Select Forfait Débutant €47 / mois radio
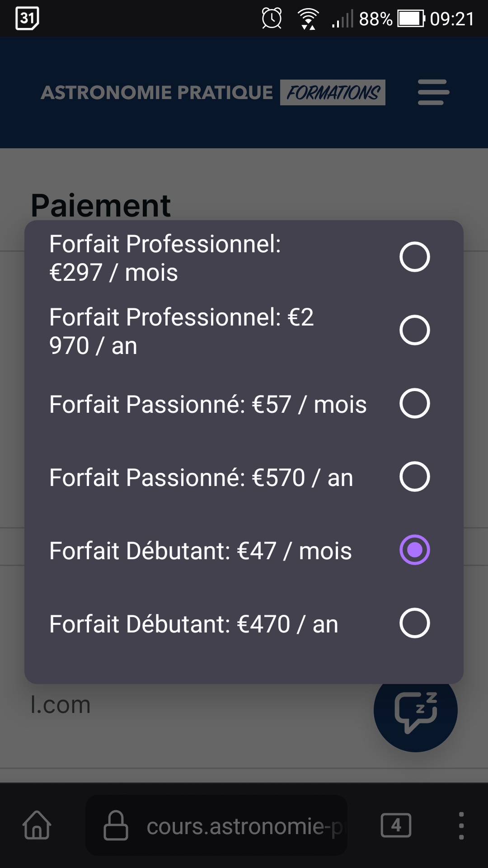 [414, 550]
